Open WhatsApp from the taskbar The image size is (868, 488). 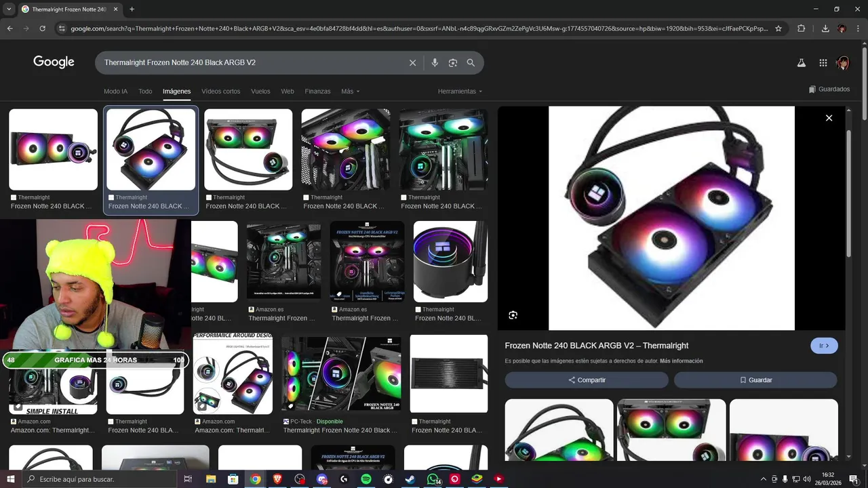click(x=433, y=479)
